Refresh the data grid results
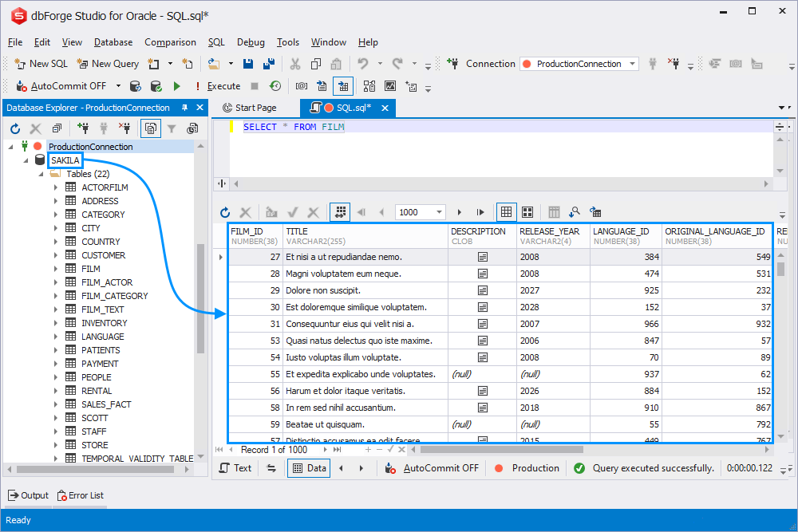The height and width of the screenshot is (532, 798). click(x=224, y=211)
